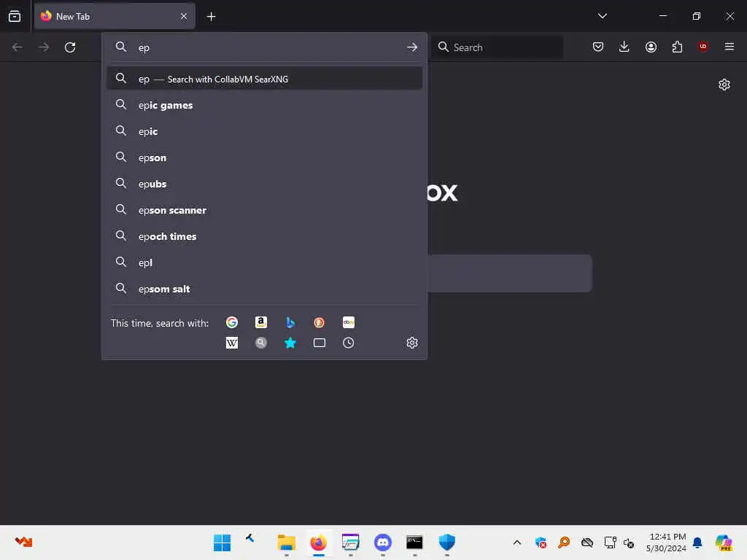Open the clock showing 12:41 PM
747x560 pixels.
pyautogui.click(x=667, y=542)
